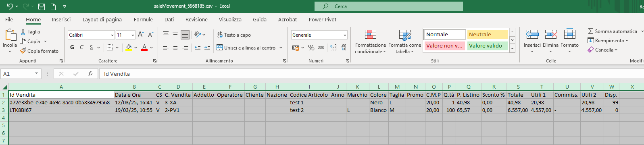Click Unisci e allinea al centro

coord(246,48)
